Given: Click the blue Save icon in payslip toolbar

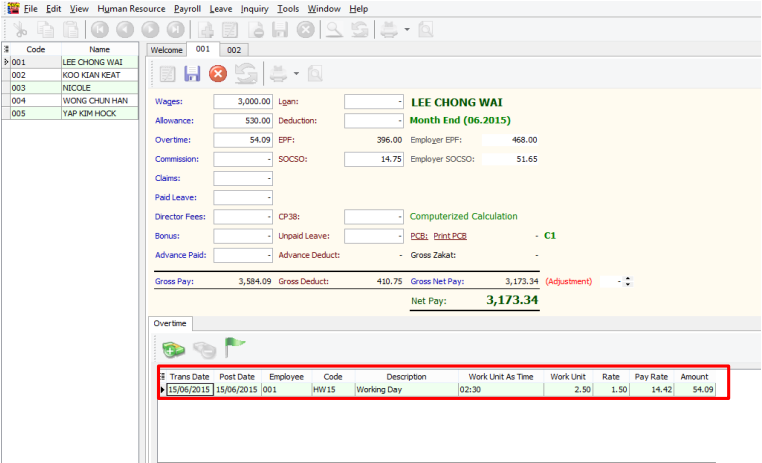Looking at the screenshot, I should (192, 73).
